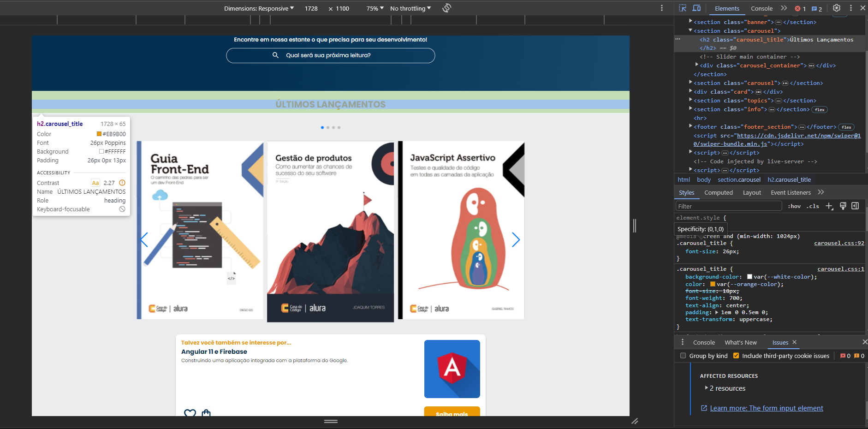Toggle the computed styles sidebar

tap(855, 206)
